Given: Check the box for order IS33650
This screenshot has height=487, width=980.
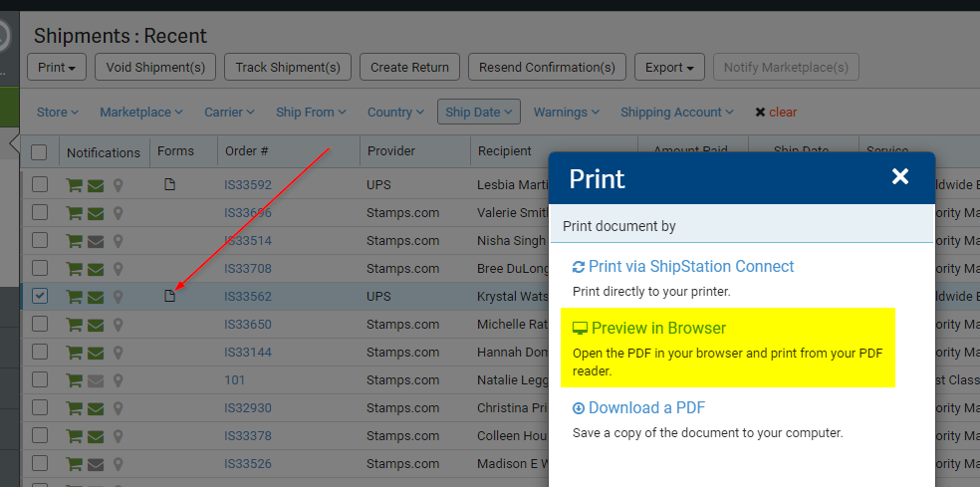Looking at the screenshot, I should [x=40, y=324].
